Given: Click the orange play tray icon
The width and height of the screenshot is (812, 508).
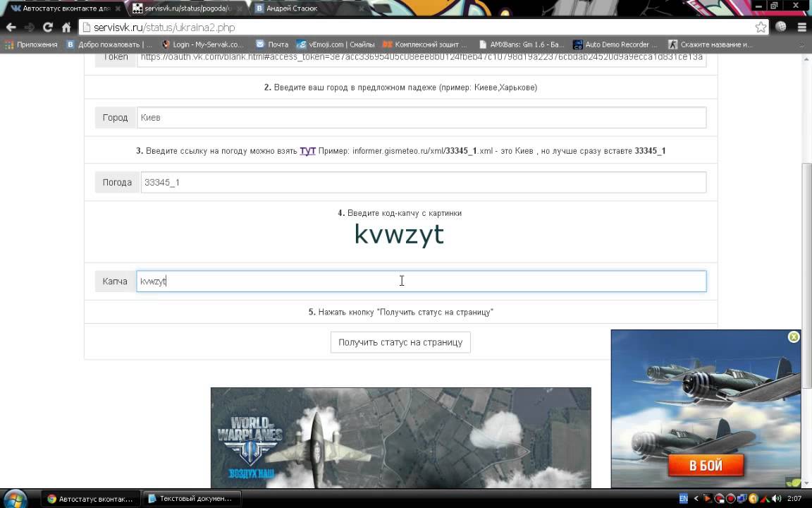Looking at the screenshot, I should pyautogui.click(x=707, y=499).
